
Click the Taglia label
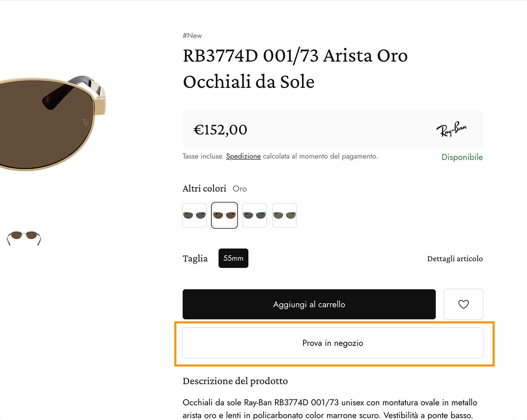click(x=195, y=258)
